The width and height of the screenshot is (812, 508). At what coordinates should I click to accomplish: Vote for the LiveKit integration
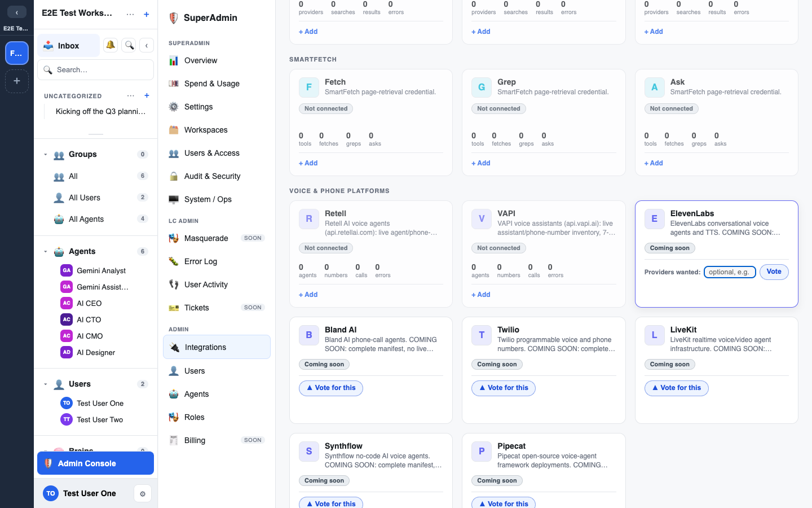676,388
